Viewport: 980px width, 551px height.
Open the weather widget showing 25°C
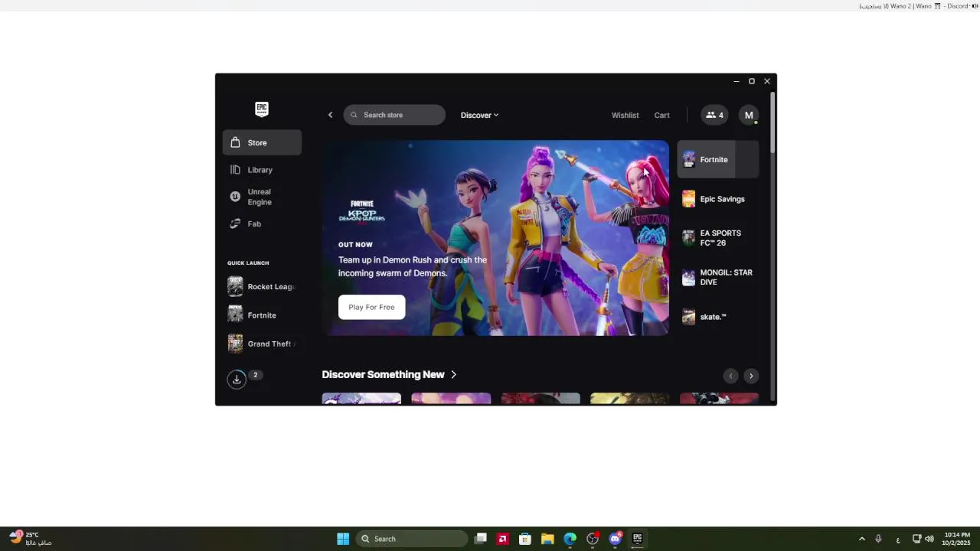[31, 539]
